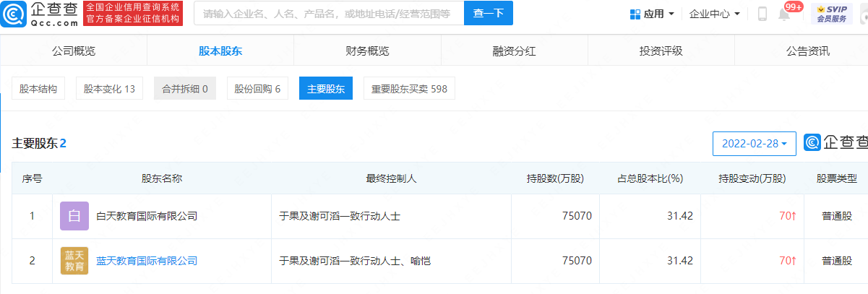Viewport: 868px width, 294px height.
Task: Click the SVIP member service badge
Action: pyautogui.click(x=831, y=14)
